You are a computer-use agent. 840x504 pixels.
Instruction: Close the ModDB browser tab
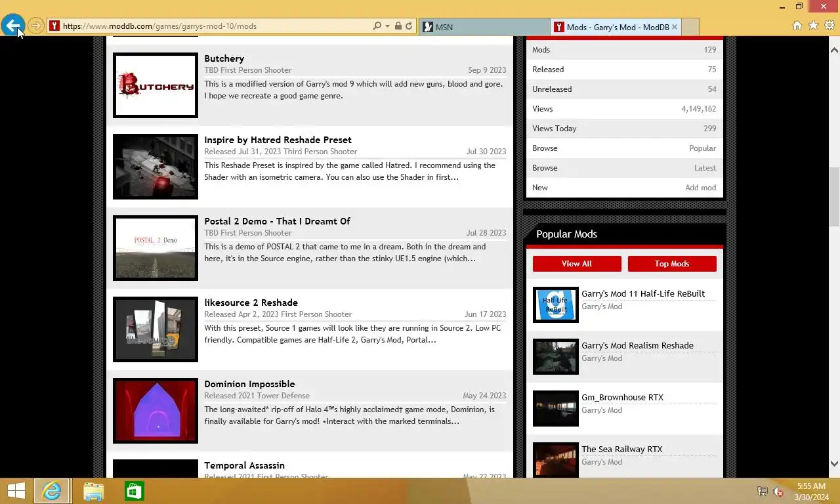pyautogui.click(x=675, y=27)
